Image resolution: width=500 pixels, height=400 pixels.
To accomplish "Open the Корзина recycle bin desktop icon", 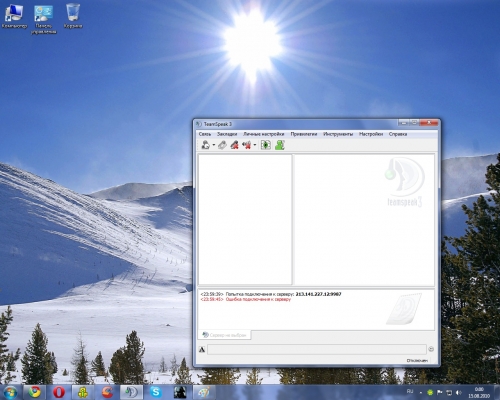I will (73, 16).
